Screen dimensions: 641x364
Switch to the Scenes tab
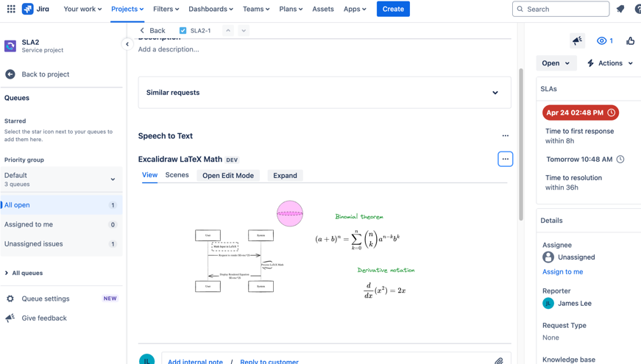[x=177, y=175]
